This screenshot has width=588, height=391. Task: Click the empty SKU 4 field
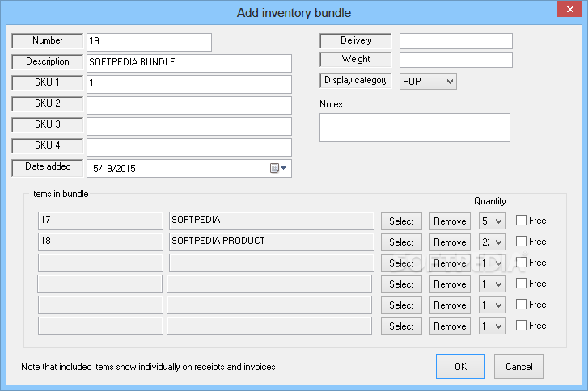189,147
